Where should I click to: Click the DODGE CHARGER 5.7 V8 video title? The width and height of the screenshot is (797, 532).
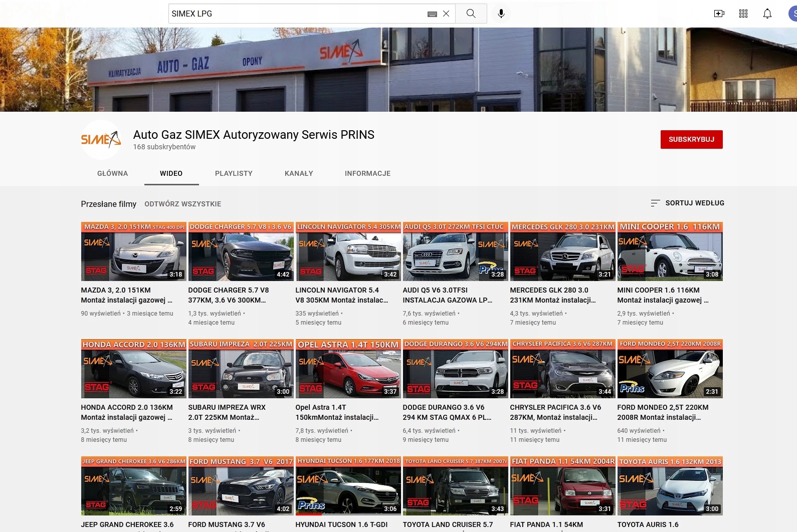pyautogui.click(x=229, y=295)
